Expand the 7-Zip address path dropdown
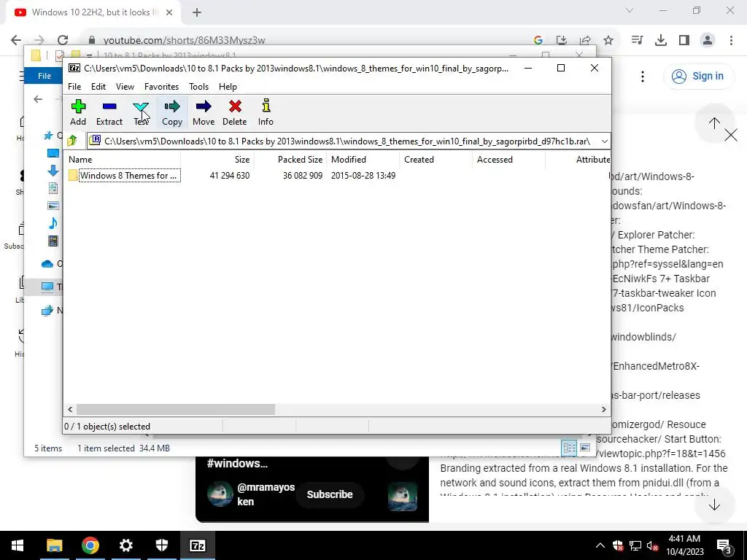Viewport: 747px width, 560px height. click(x=604, y=141)
